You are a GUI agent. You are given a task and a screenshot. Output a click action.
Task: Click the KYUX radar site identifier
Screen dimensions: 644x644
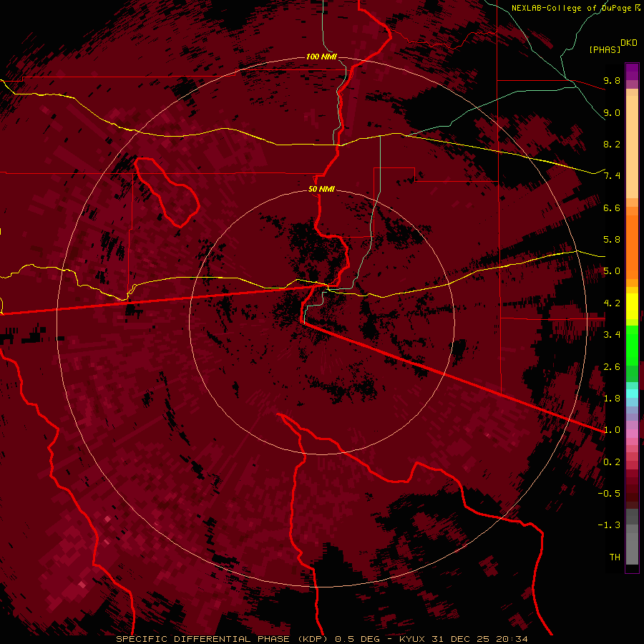click(x=412, y=639)
